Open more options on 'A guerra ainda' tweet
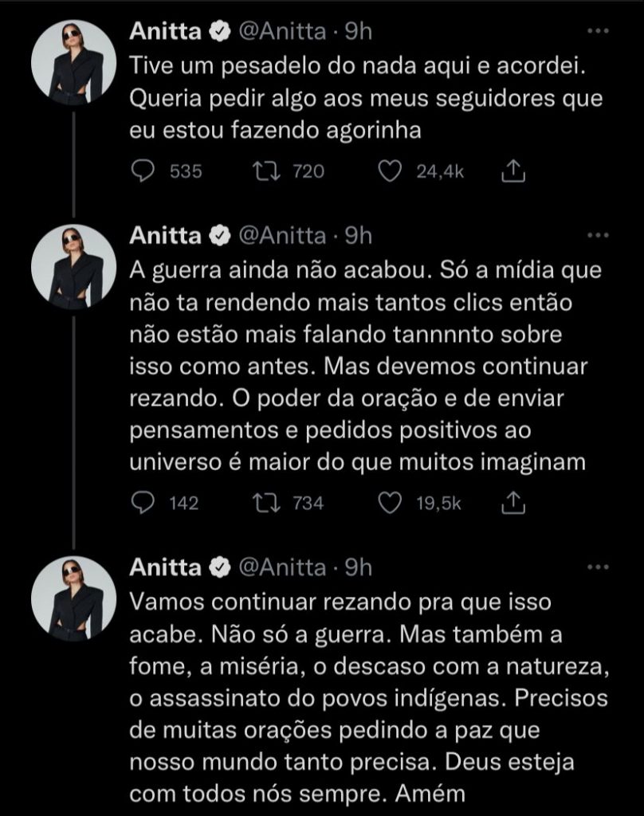 point(596,236)
